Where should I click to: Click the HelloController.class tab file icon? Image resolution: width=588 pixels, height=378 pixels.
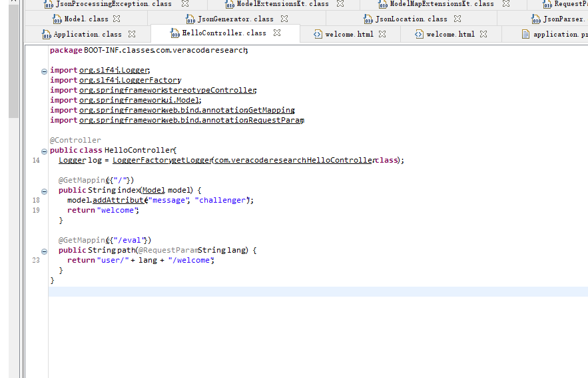(176, 33)
